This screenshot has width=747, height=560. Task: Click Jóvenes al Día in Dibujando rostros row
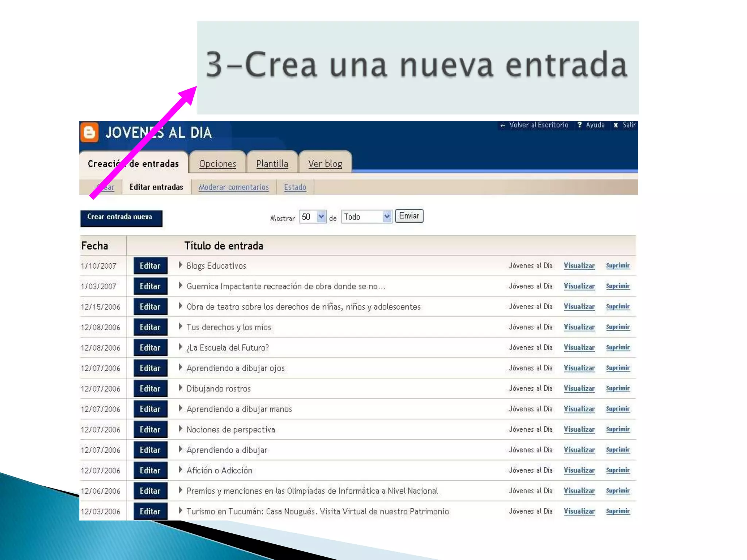point(531,388)
